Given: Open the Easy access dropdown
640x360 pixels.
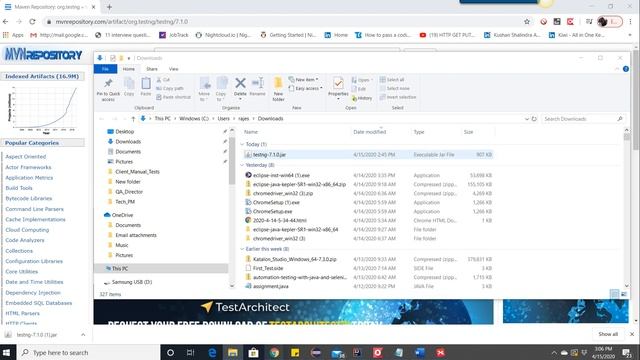Looking at the screenshot, I should (x=306, y=88).
